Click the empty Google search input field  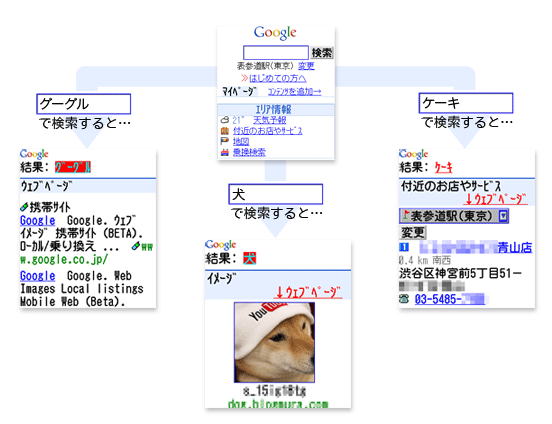point(276,52)
